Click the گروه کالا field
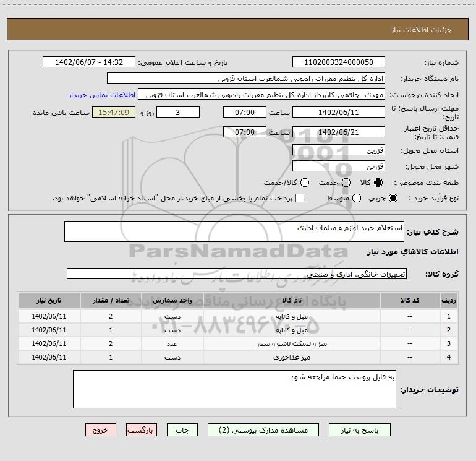The width and height of the screenshot is (476, 461). pyautogui.click(x=237, y=274)
